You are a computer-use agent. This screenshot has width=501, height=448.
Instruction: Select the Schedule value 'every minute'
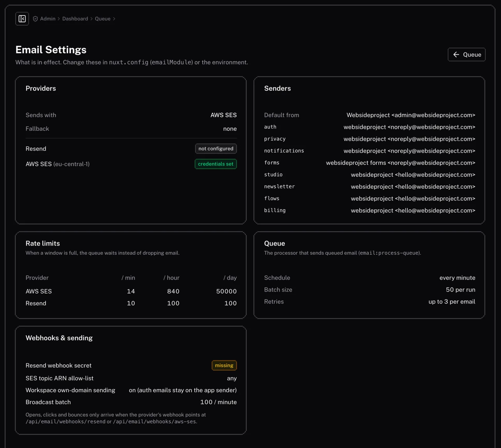[457, 278]
